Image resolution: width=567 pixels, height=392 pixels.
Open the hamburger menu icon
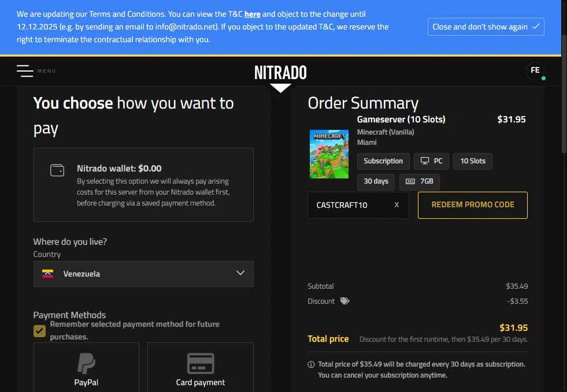25,71
